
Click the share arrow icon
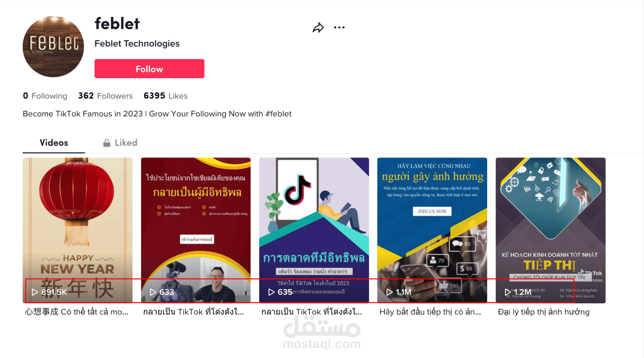point(318,27)
